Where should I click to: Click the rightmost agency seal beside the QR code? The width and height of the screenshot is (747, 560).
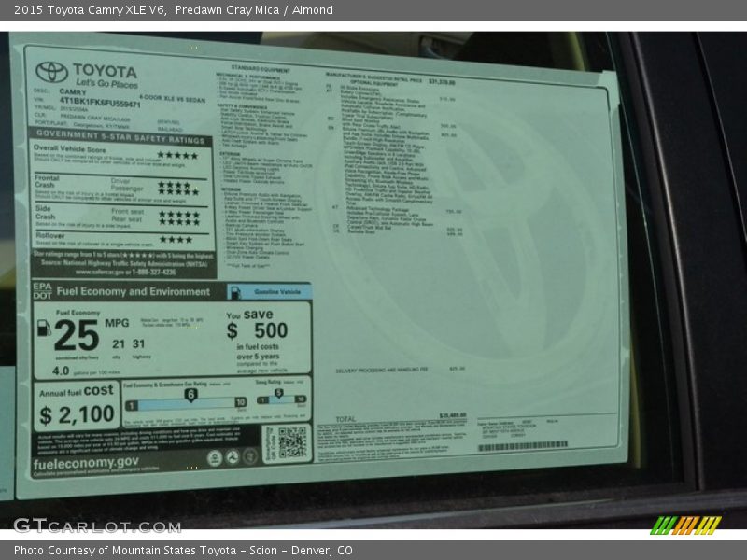[x=250, y=456]
